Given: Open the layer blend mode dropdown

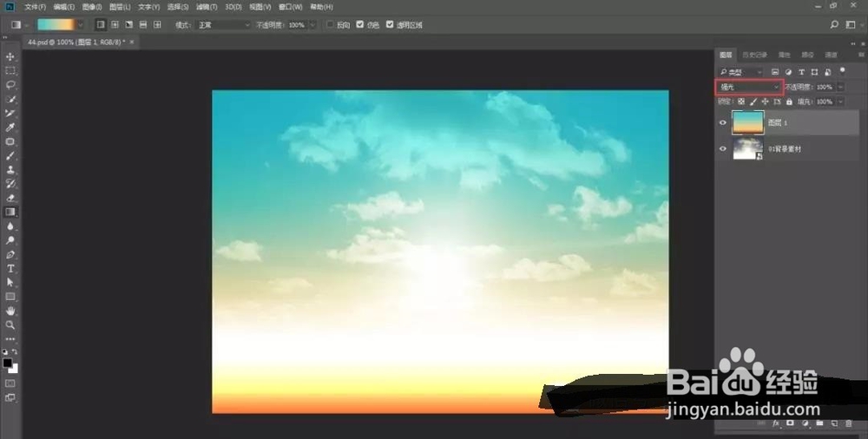Looking at the screenshot, I should (749, 88).
